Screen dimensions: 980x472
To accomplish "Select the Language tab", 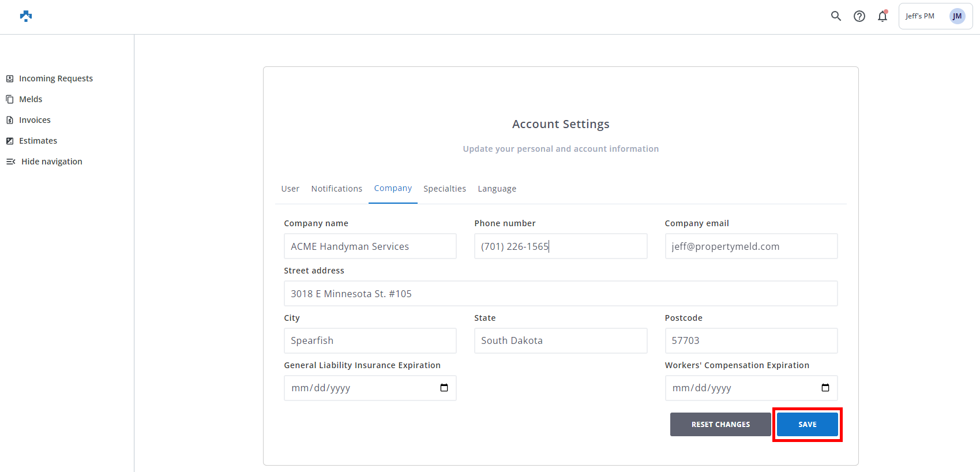I will coord(497,189).
